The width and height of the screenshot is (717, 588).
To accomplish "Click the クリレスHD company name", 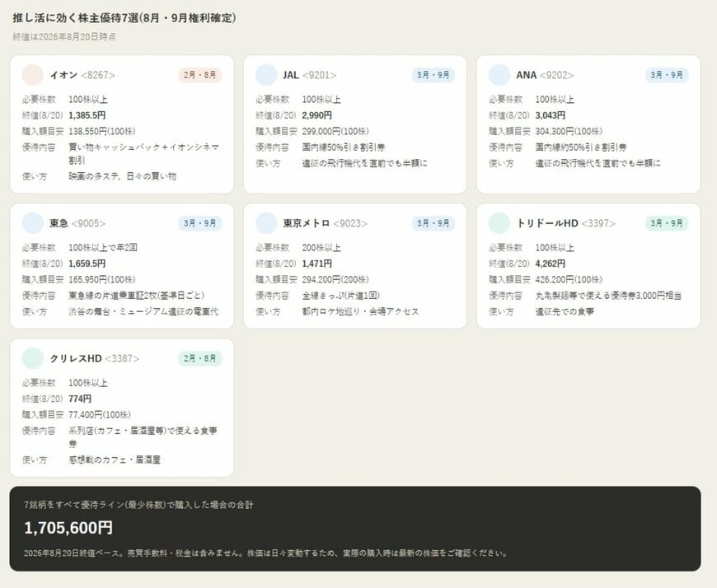I will point(76,359).
